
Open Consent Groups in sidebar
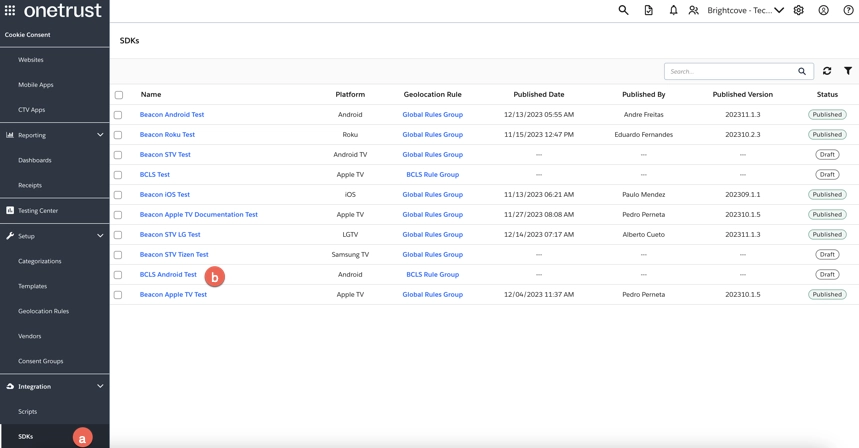[x=41, y=361]
